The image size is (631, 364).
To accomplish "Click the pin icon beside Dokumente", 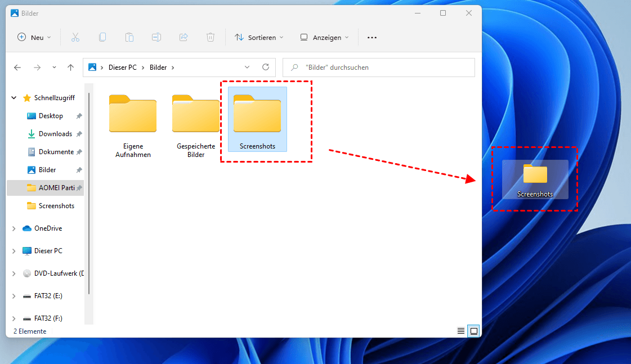I will click(79, 152).
